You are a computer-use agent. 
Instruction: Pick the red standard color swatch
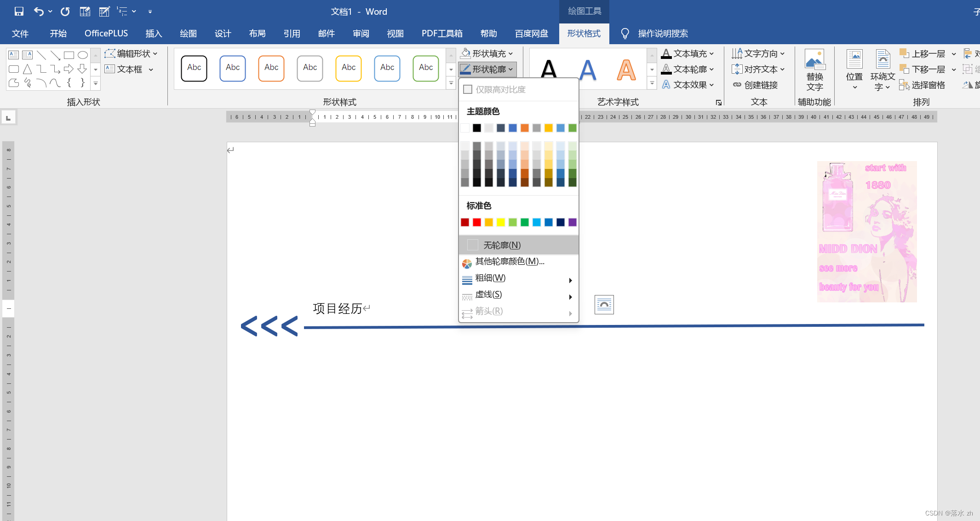click(x=477, y=222)
